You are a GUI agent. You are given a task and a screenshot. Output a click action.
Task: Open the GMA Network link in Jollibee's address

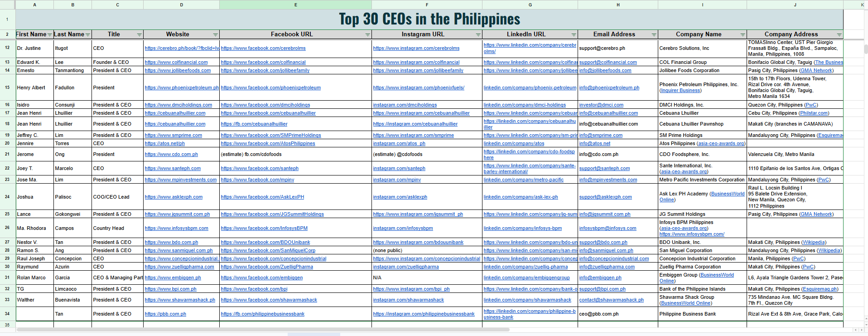(x=816, y=70)
